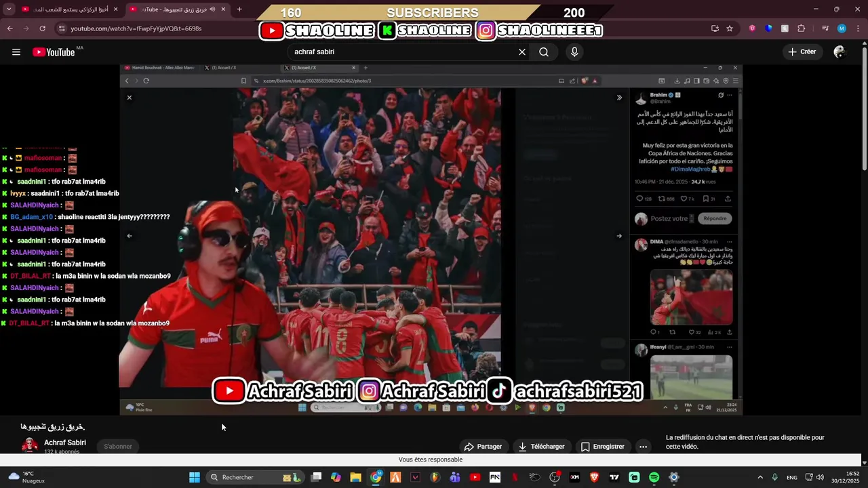Bookmark this page with the star
The width and height of the screenshot is (868, 488).
[x=730, y=28]
